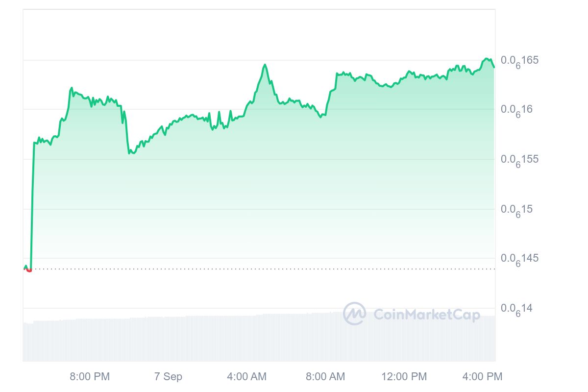This screenshot has width=588, height=392.
Task: Click the price peak just after 4:00 AM
Action: pyautogui.click(x=265, y=65)
